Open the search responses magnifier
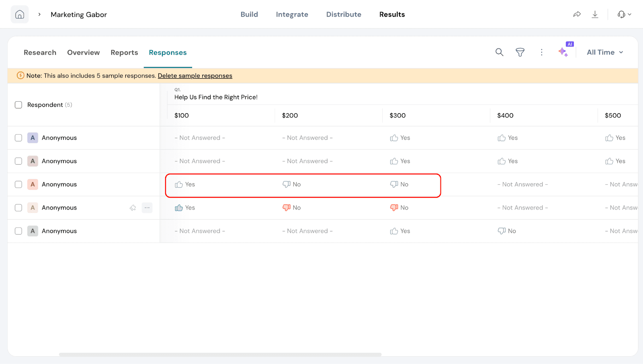The width and height of the screenshot is (643, 364). pyautogui.click(x=499, y=52)
